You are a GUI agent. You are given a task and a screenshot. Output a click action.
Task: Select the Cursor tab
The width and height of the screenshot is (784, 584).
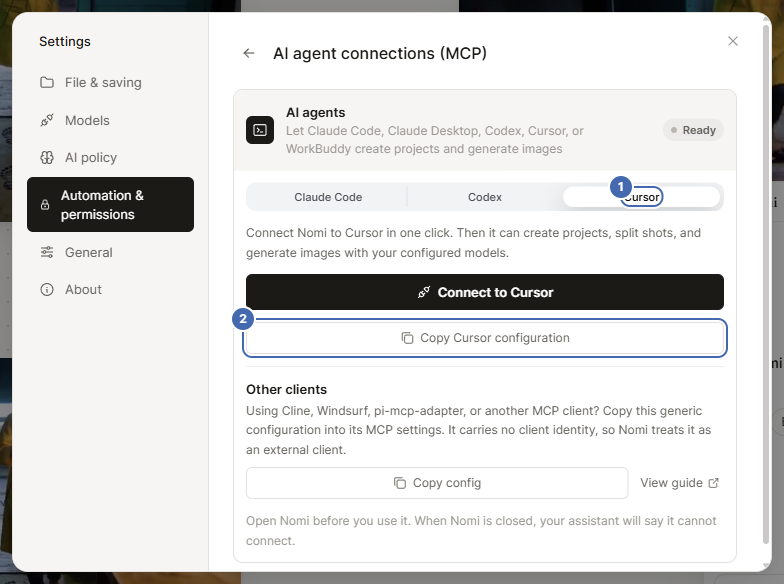[642, 197]
